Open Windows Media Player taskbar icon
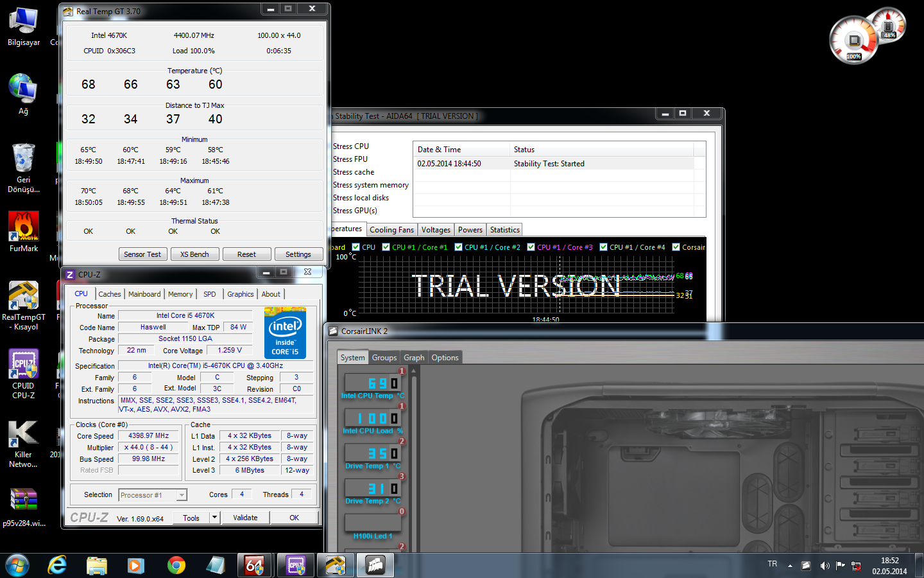The image size is (924, 578). point(135,565)
